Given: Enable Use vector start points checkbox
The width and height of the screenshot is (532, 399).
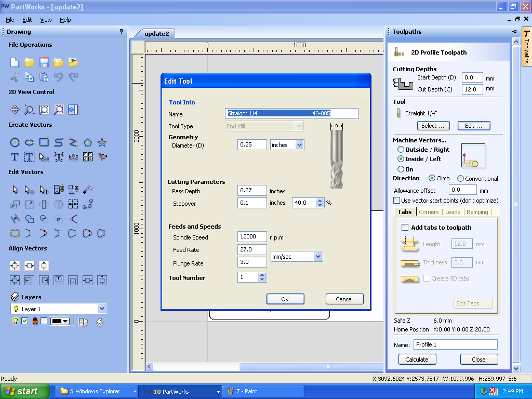Looking at the screenshot, I should [x=396, y=201].
